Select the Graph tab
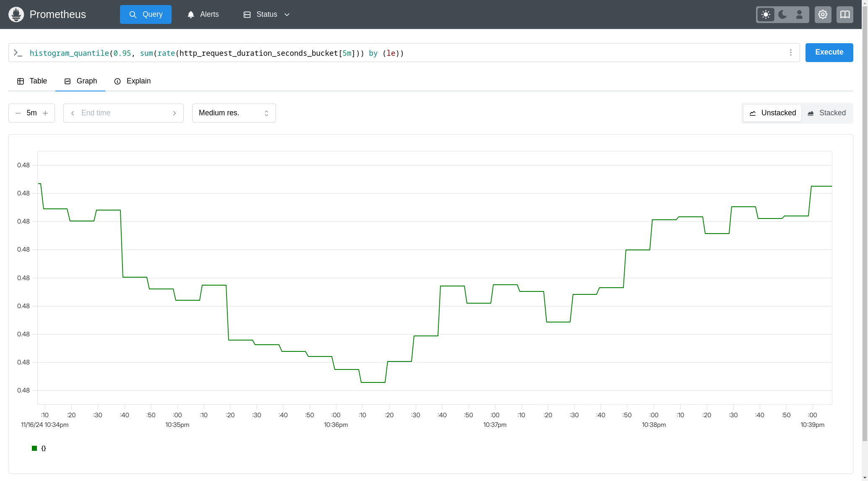868x481 pixels. 80,81
